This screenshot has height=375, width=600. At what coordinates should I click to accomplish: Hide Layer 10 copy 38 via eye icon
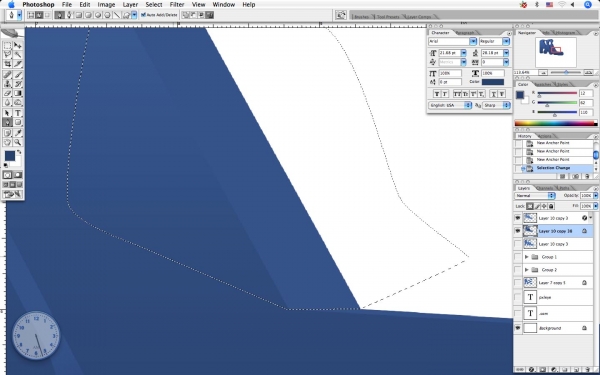point(518,231)
